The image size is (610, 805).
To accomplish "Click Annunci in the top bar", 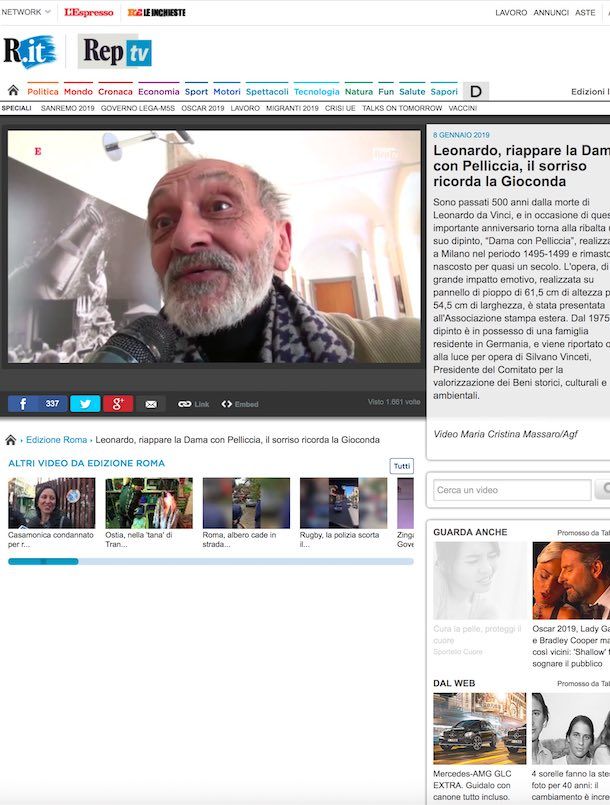I will click(x=551, y=12).
